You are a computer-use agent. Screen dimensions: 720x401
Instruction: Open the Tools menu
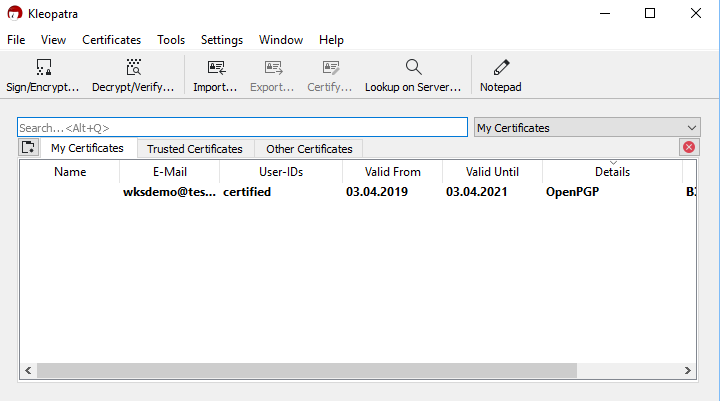[171, 40]
